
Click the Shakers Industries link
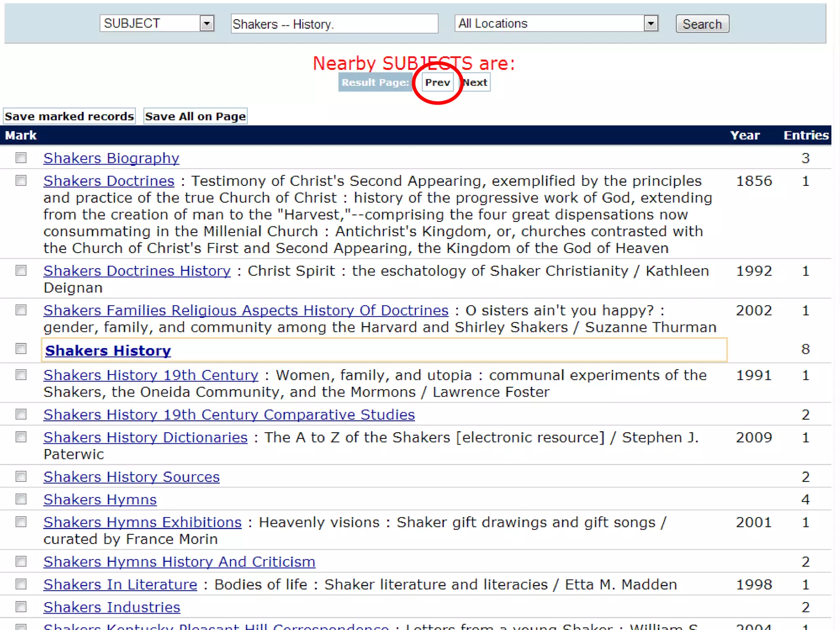tap(112, 607)
